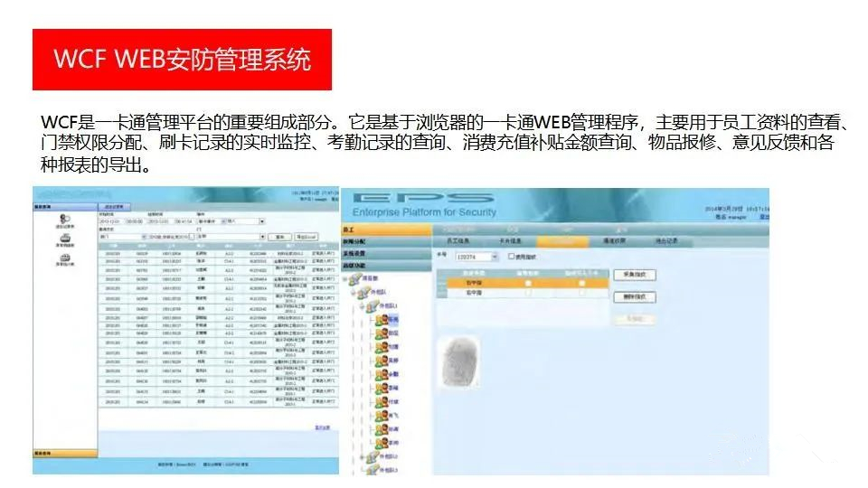The width and height of the screenshot is (868, 488).
Task: Click the 报表查询 bar at sidebar bottom
Action: click(x=65, y=453)
